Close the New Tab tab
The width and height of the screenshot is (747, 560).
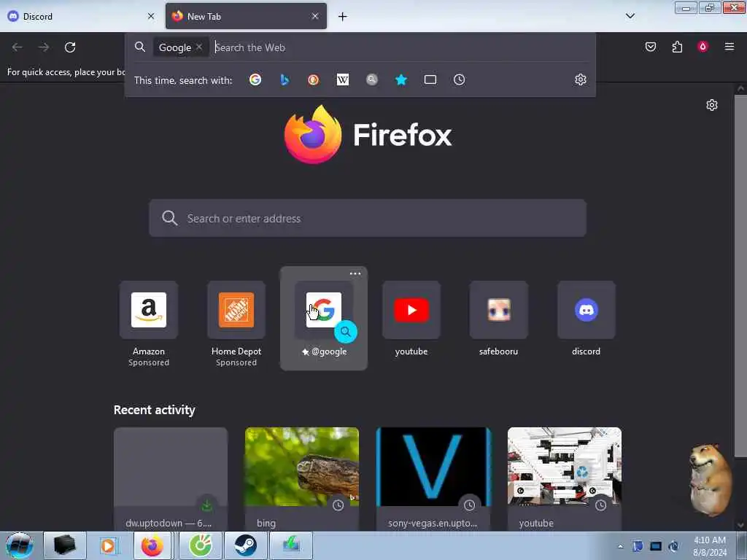click(315, 16)
